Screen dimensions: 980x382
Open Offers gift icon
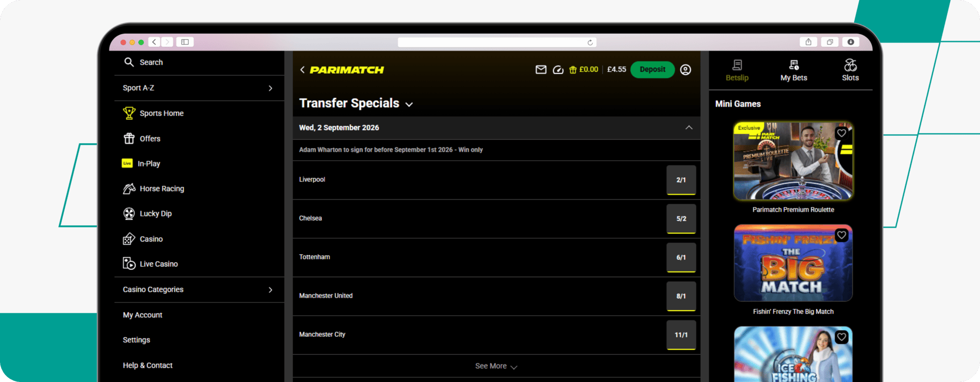(129, 138)
